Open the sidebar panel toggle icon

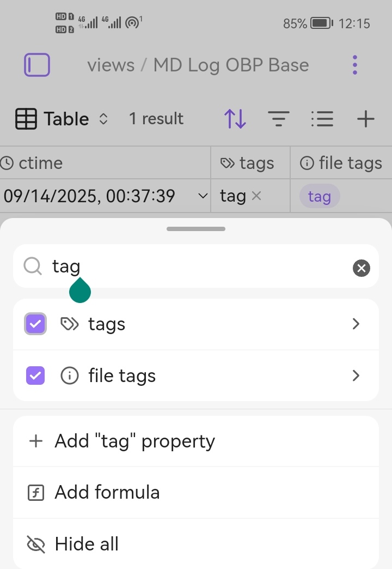[x=37, y=65]
